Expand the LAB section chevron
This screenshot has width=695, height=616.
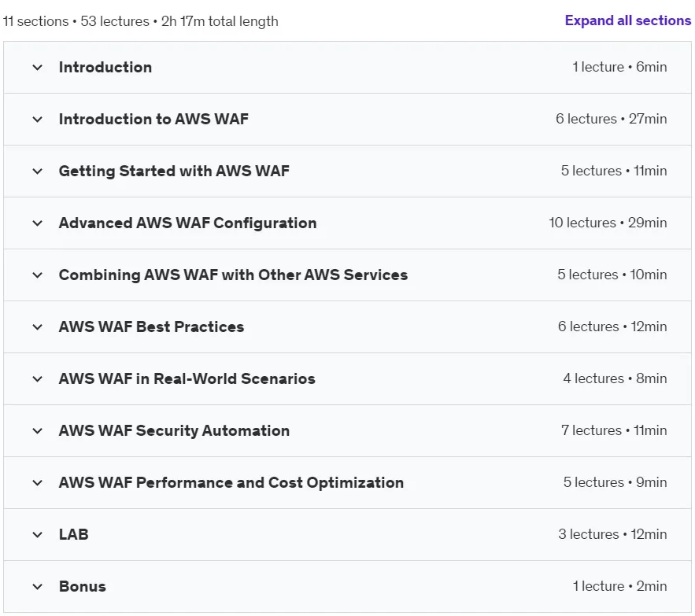coord(38,534)
